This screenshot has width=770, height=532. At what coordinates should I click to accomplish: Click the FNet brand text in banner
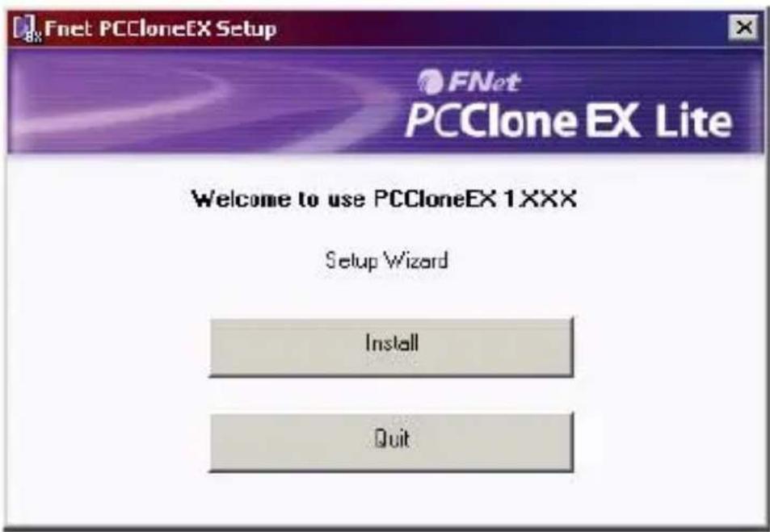[x=484, y=82]
